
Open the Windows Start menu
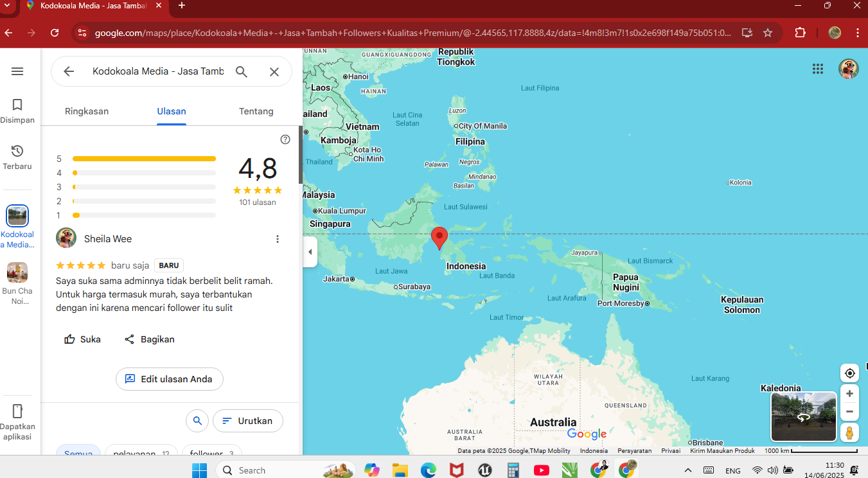(x=199, y=470)
